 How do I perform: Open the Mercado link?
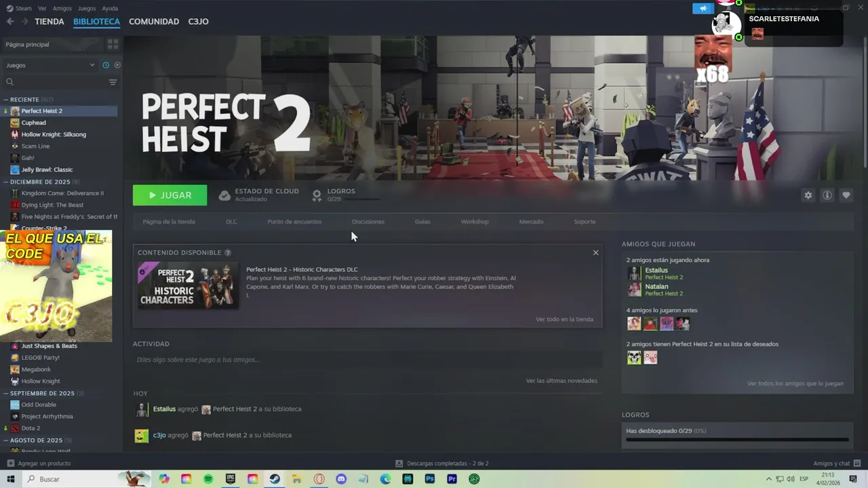(x=531, y=222)
